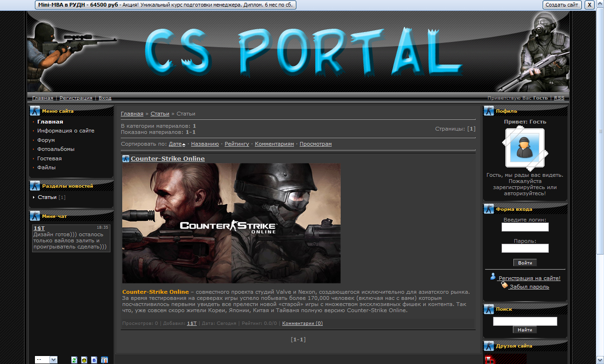Click the icon beside Друзья сайта header
604x364 pixels.
tap(489, 346)
